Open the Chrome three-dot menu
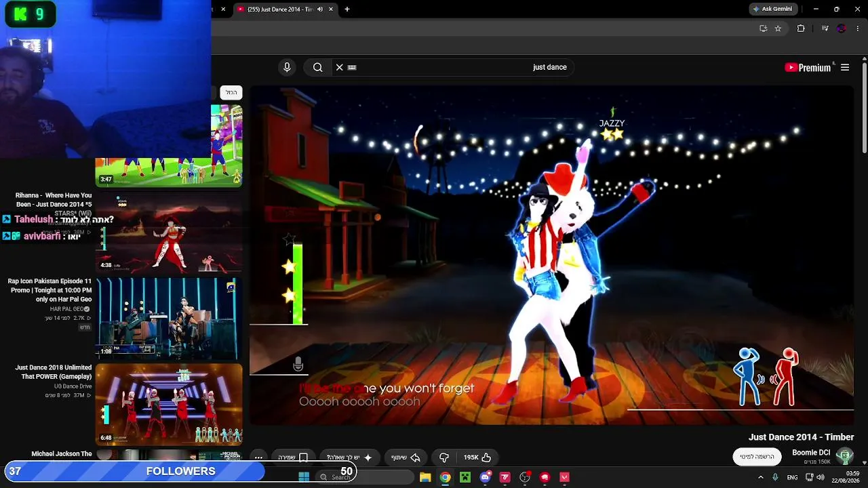Image resolution: width=868 pixels, height=488 pixels. [x=858, y=28]
